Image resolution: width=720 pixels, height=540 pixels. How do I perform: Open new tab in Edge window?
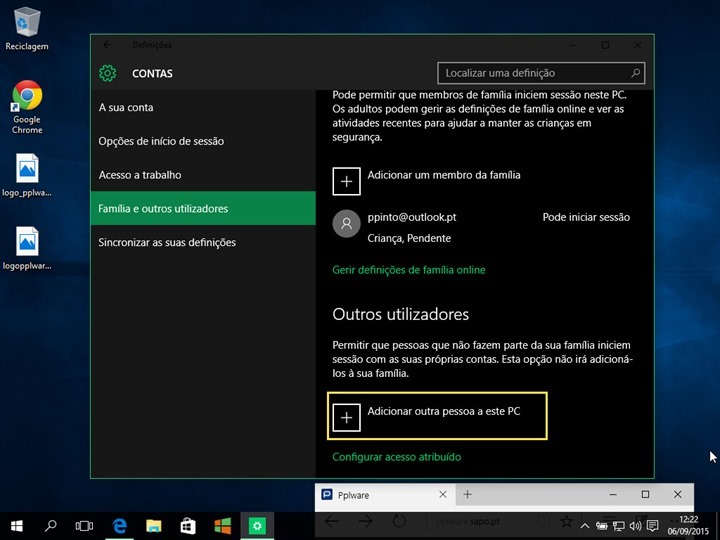click(467, 495)
